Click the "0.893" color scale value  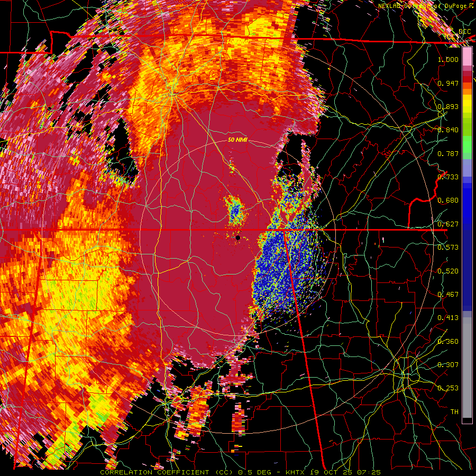point(448,106)
